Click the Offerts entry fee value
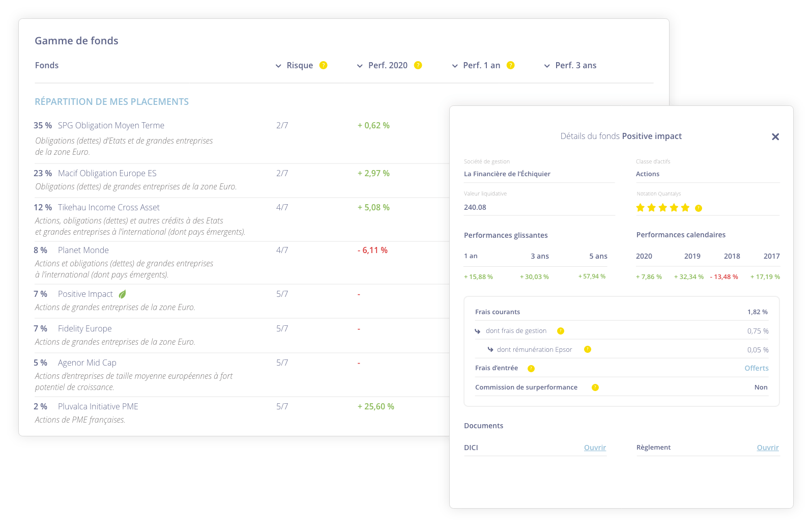Image resolution: width=812 pixels, height=527 pixels. [x=757, y=368]
